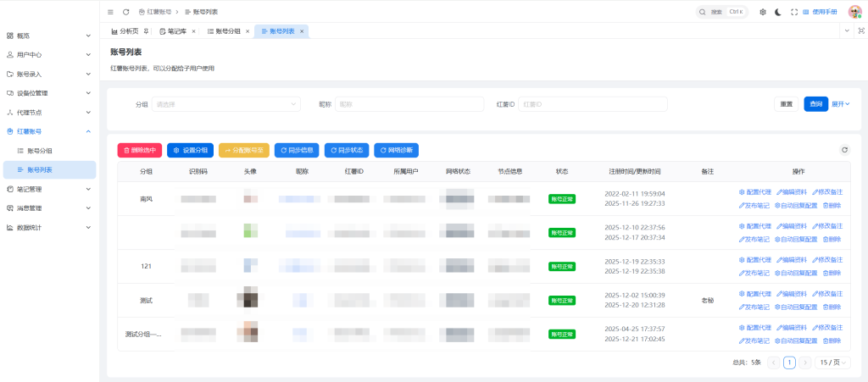Click the user avatar in top right
The width and height of the screenshot is (868, 382).
click(854, 12)
